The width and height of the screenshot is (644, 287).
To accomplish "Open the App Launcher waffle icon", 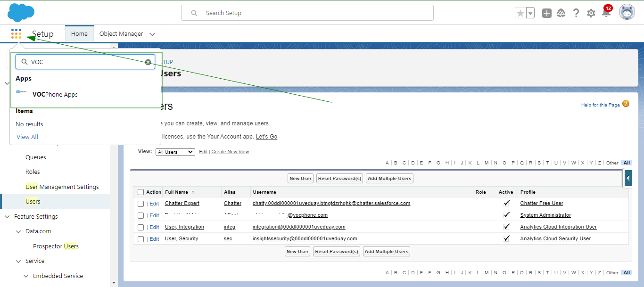I will pos(16,34).
